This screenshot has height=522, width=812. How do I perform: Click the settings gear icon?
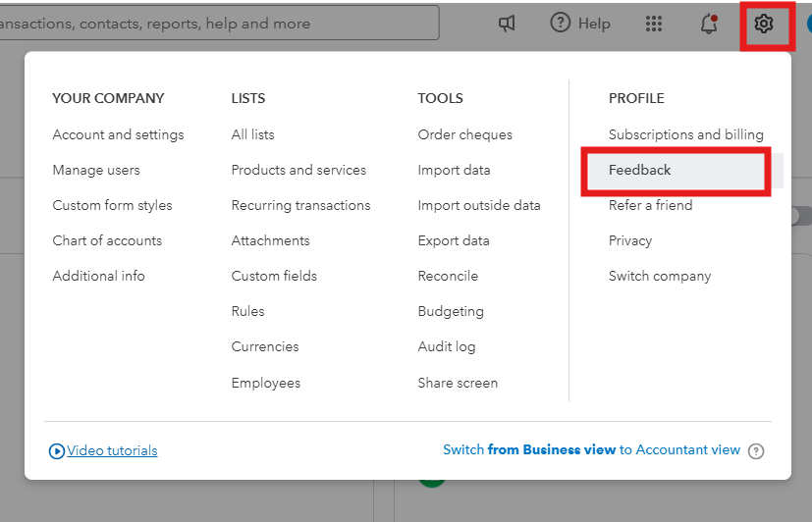[764, 24]
